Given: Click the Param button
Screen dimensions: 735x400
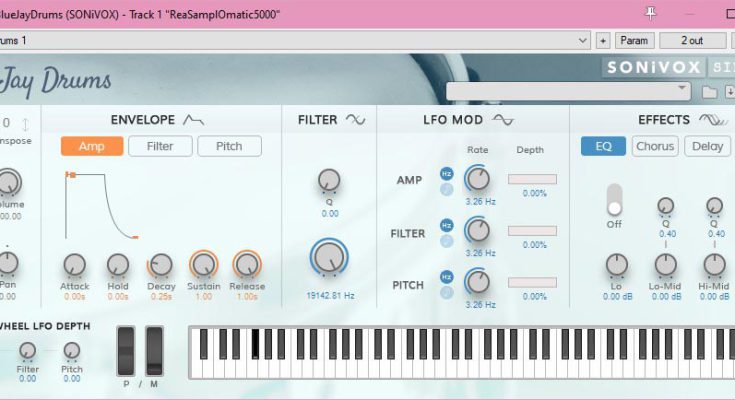Looking at the screenshot, I should pyautogui.click(x=634, y=41).
